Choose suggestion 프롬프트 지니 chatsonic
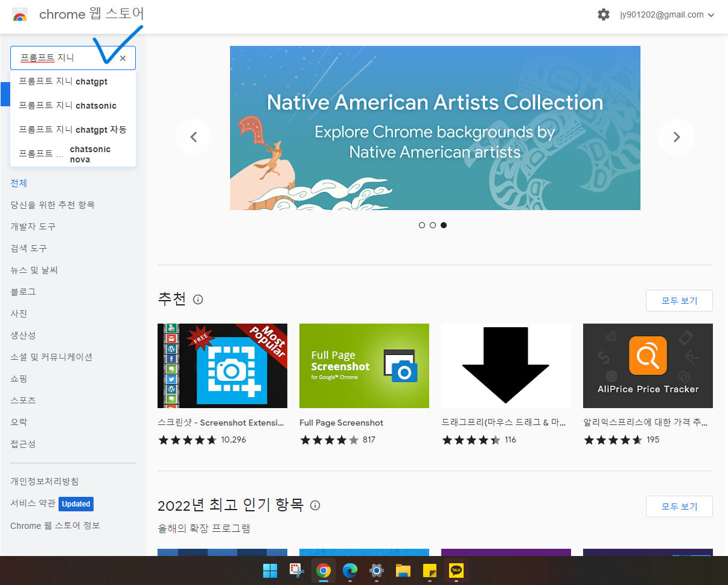The height and width of the screenshot is (585, 728). click(73, 106)
